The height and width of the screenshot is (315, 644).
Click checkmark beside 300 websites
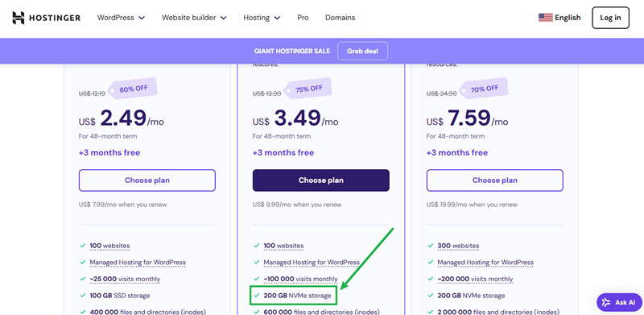coord(431,246)
